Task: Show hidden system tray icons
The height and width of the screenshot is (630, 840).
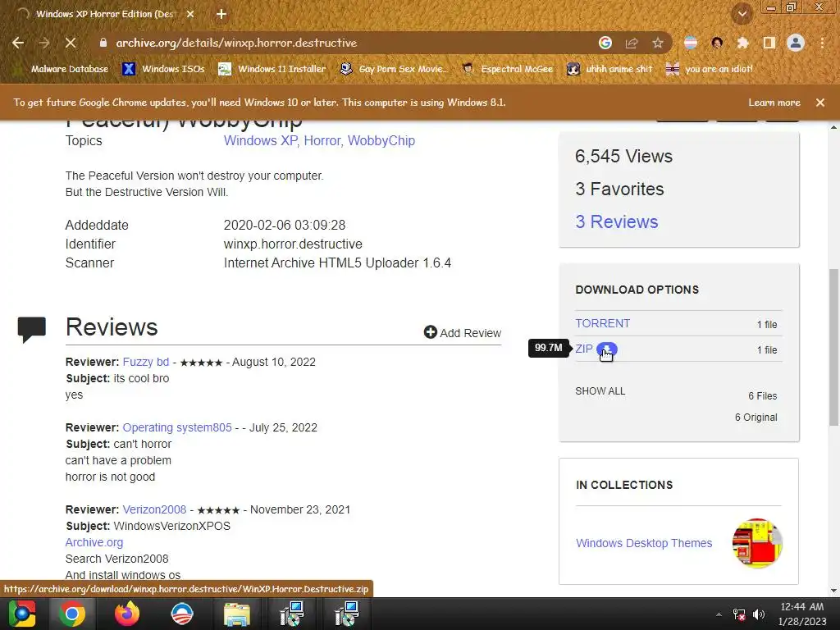Action: (x=719, y=614)
